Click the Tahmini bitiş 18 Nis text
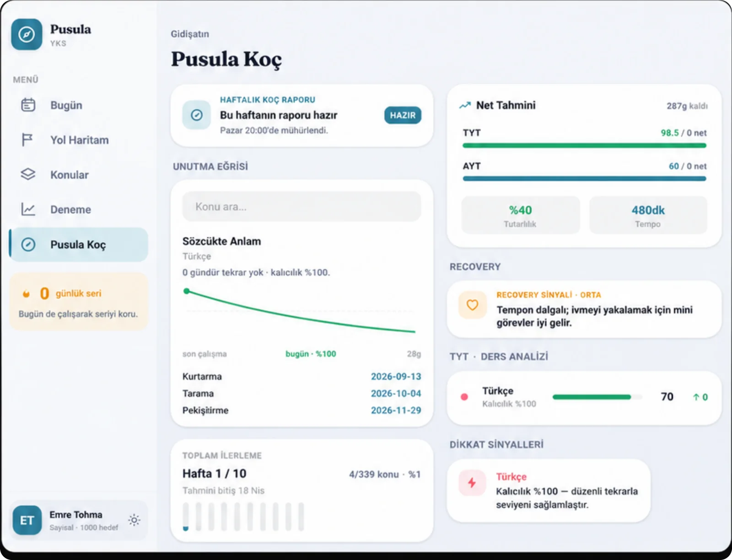732x560 pixels. [223, 491]
